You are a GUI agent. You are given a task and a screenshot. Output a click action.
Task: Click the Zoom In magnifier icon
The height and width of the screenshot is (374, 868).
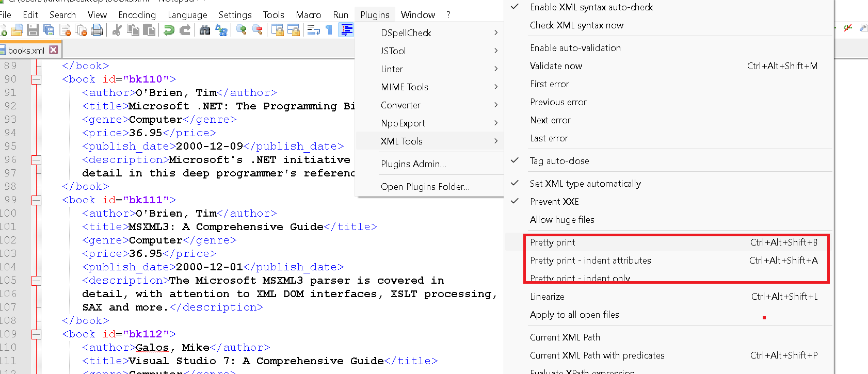pyautogui.click(x=241, y=30)
